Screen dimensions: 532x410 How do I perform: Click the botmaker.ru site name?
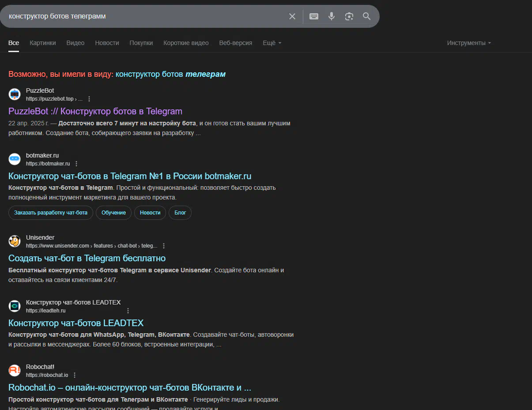(x=42, y=155)
